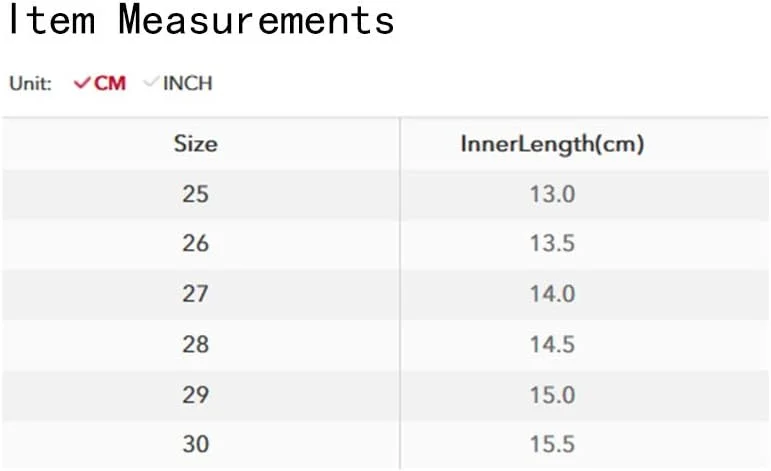Viewport: 771px width, 471px height.
Task: Click the 14.0 inner length value
Action: [x=552, y=293]
